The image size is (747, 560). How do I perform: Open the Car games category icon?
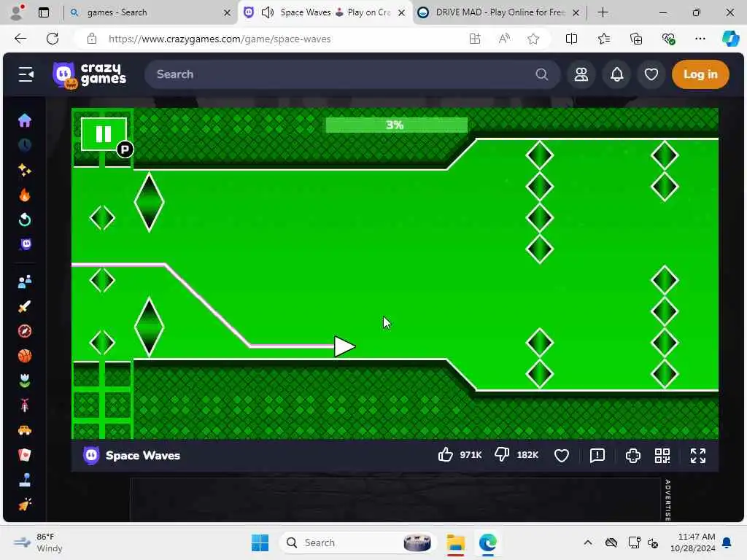(x=25, y=430)
